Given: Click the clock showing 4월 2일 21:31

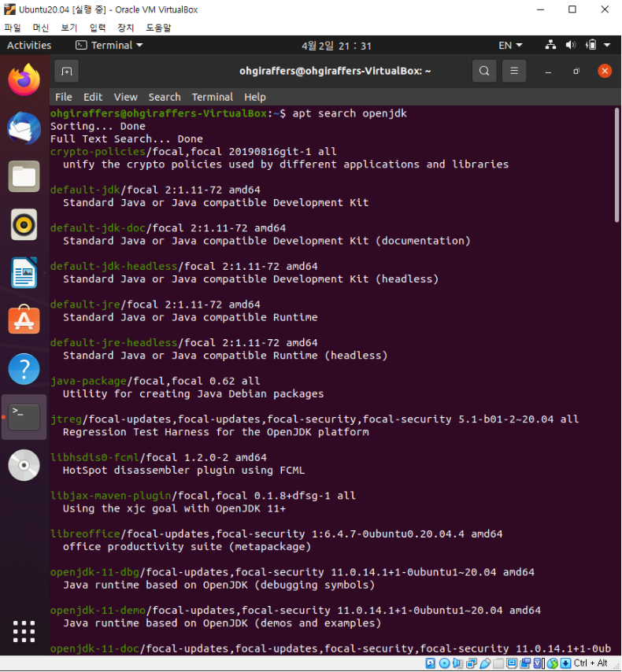Looking at the screenshot, I should coord(337,46).
